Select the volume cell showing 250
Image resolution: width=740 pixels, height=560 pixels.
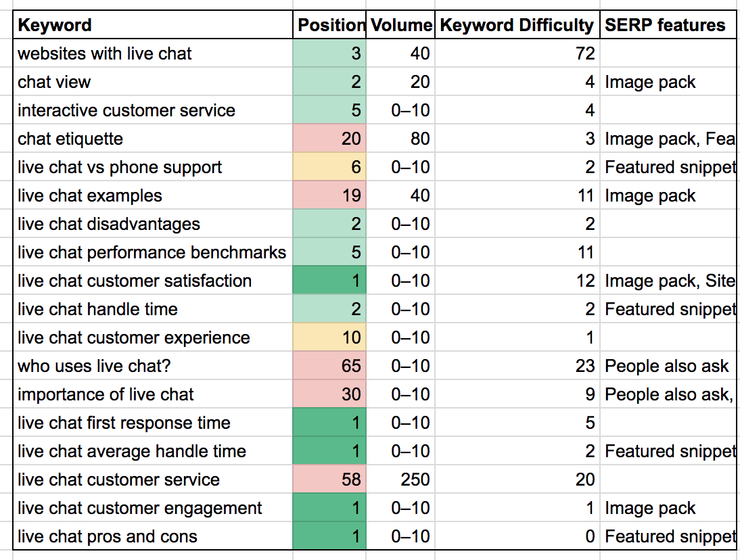coord(401,480)
